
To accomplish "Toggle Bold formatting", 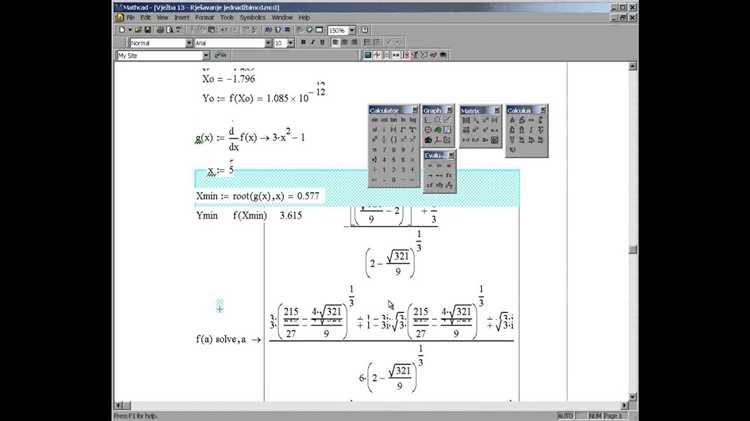I will coord(303,43).
